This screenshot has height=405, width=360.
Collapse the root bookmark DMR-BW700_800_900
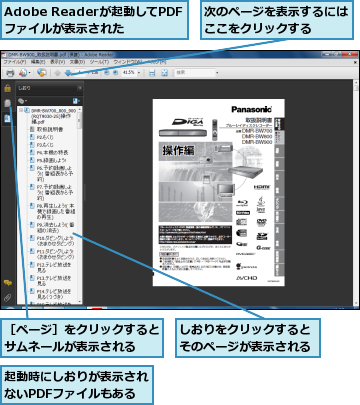(21, 110)
